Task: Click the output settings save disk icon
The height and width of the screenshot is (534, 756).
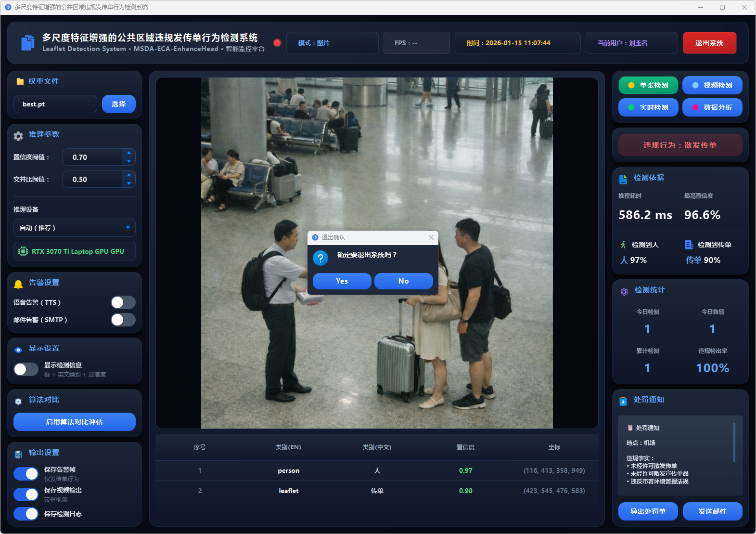Action: (18, 454)
